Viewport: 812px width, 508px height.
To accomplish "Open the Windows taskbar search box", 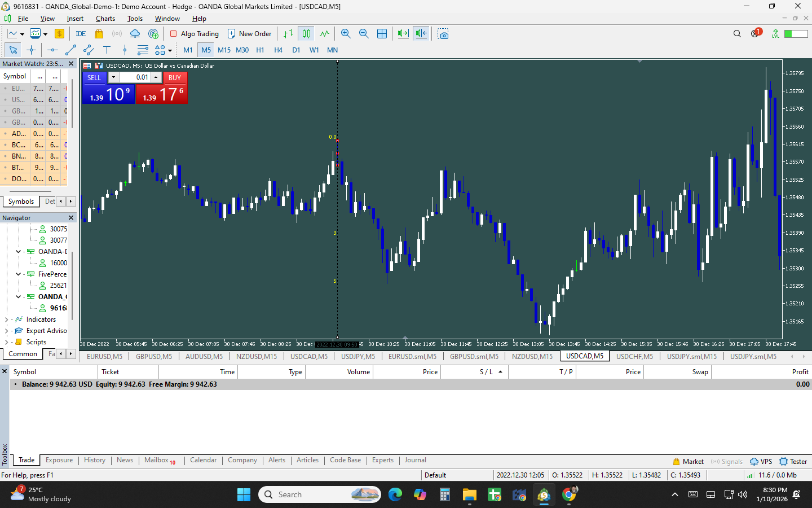I will (320, 494).
